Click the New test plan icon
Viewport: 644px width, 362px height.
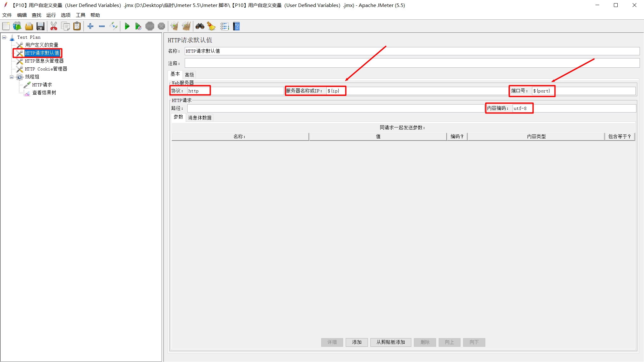pos(6,26)
